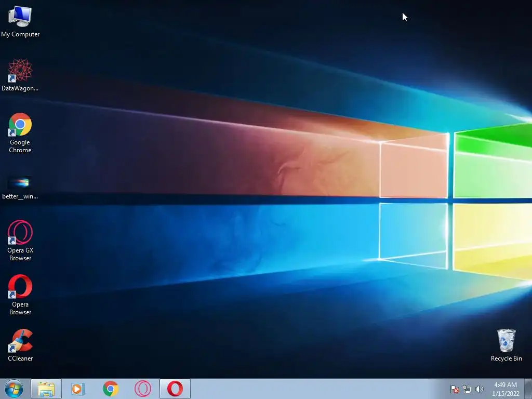Launch Windows Media Player from taskbar
This screenshot has height=399, width=532.
(x=78, y=389)
